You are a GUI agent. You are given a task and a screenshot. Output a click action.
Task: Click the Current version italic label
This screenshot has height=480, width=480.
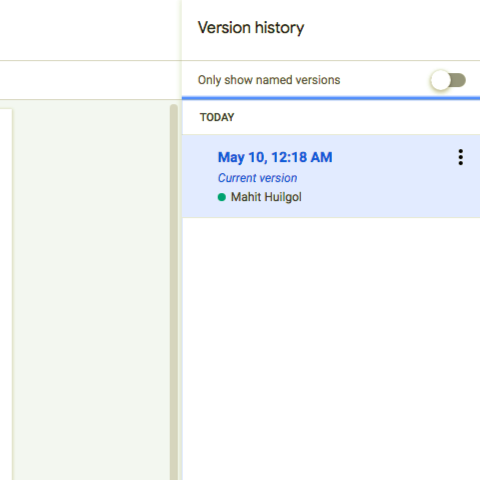[x=257, y=178]
